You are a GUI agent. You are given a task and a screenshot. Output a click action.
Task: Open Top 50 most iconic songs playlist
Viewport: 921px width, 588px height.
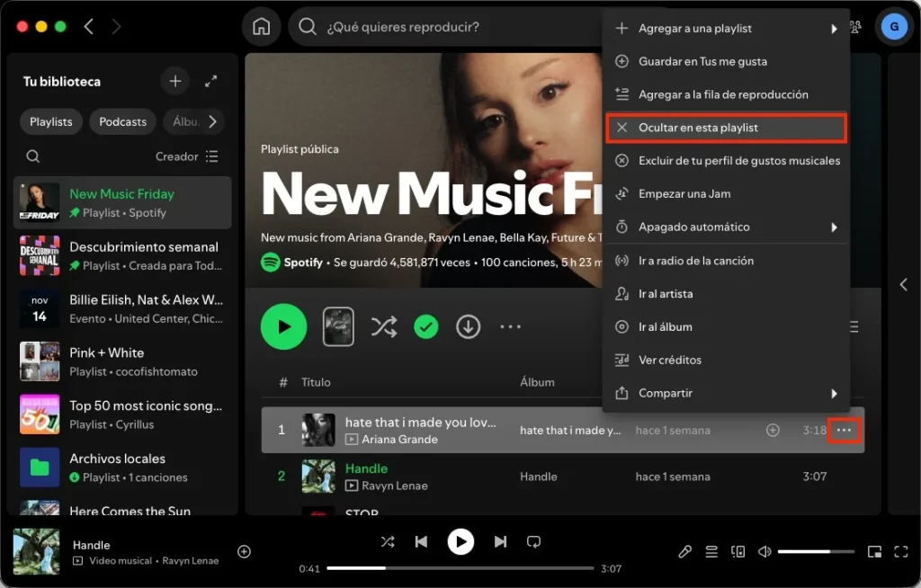point(122,414)
